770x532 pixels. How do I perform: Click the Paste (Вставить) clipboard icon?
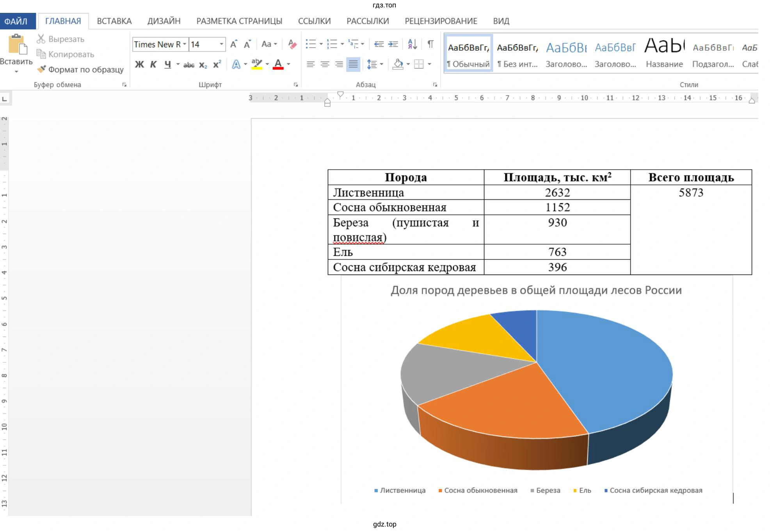pos(17,44)
